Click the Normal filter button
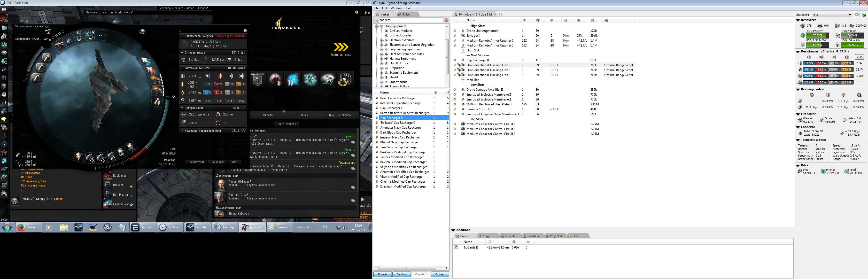This screenshot has height=279, width=868. (382, 274)
